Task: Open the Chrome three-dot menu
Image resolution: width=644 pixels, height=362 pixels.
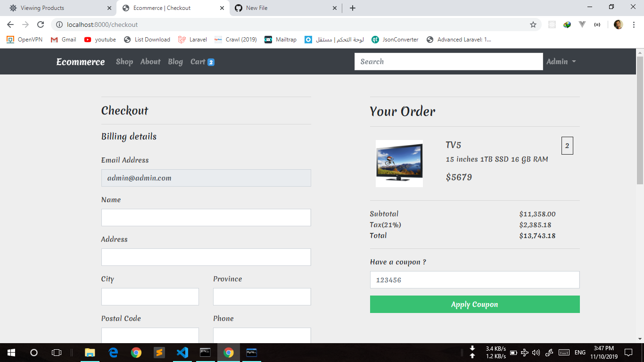Action: click(x=634, y=25)
